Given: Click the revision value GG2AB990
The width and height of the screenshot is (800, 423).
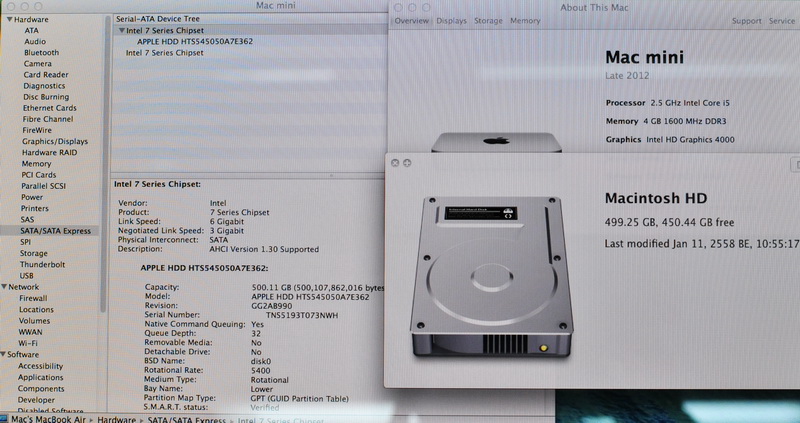Looking at the screenshot, I should 271,306.
